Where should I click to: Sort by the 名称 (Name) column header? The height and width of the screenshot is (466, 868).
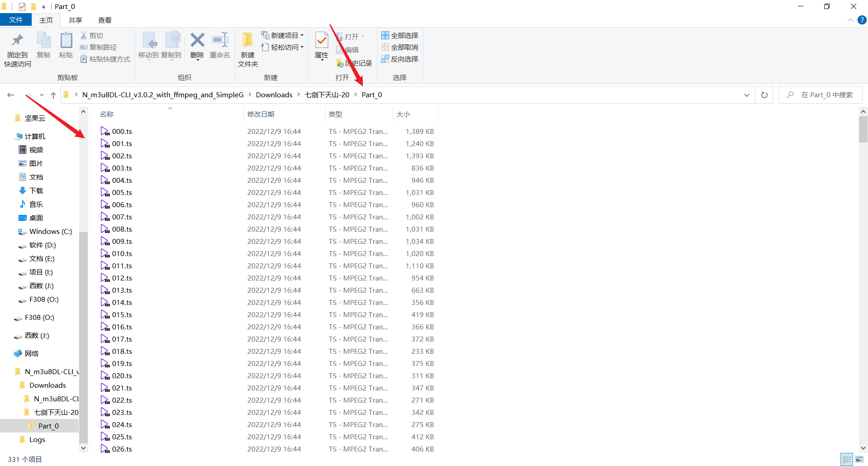click(x=170, y=114)
